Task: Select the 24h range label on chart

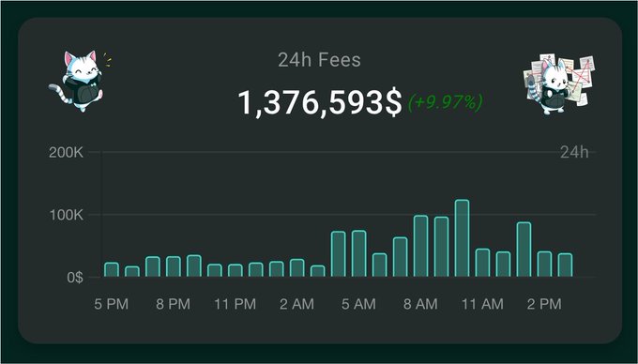Action: 574,152
